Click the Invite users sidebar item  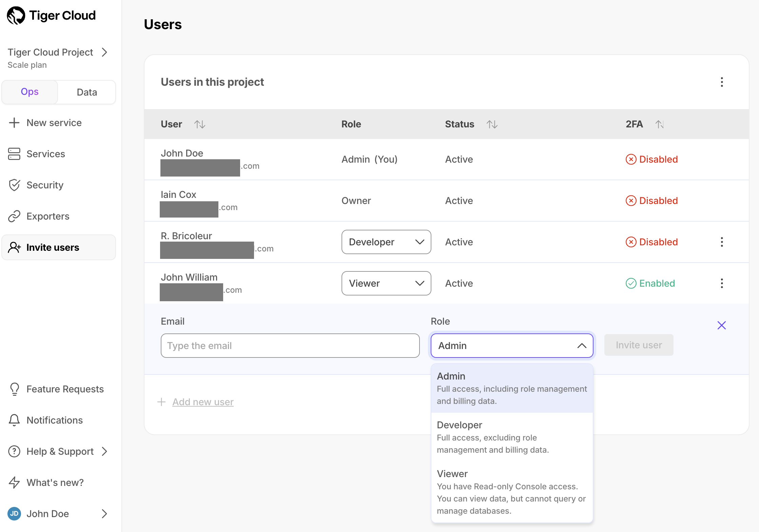59,247
